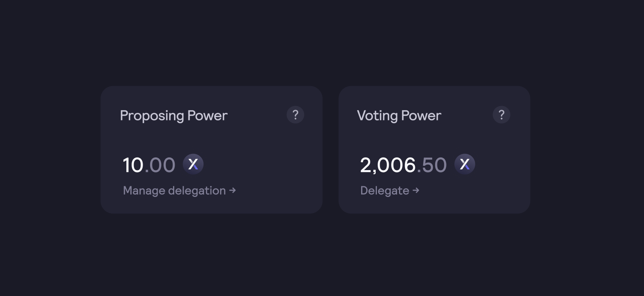Click the token logo beside 10.00

(x=193, y=164)
